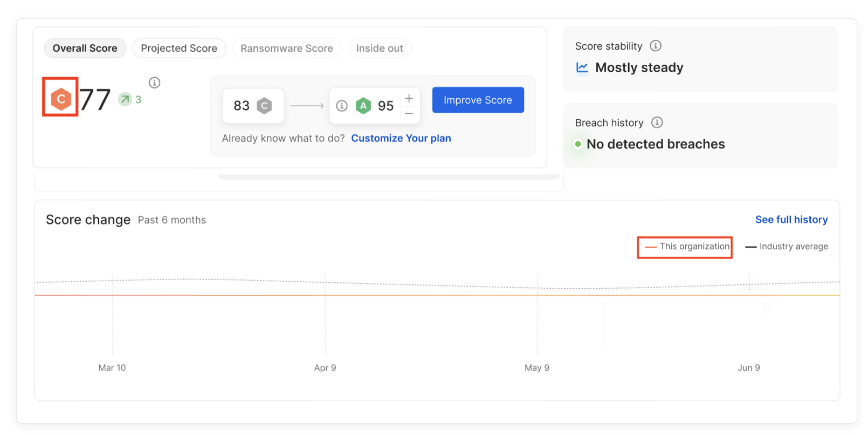Image resolution: width=868 pixels, height=435 pixels.
Task: Click the 83 projected score value
Action: tap(242, 106)
